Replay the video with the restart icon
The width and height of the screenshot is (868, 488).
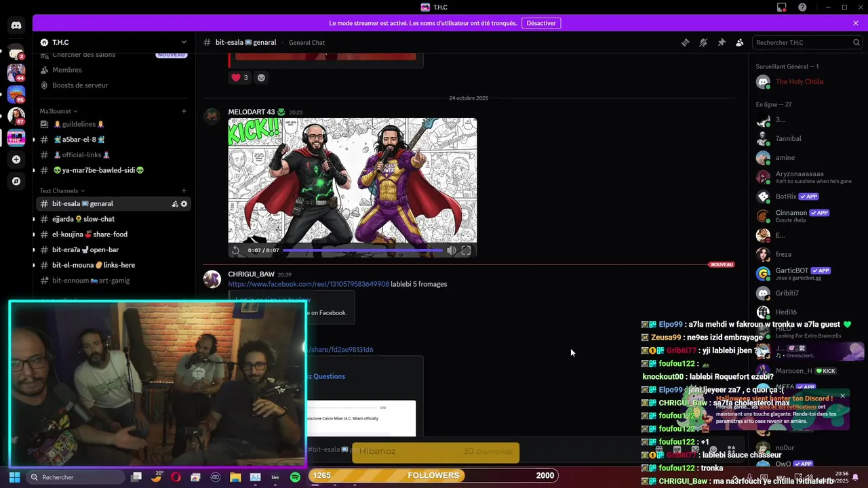[x=235, y=250]
